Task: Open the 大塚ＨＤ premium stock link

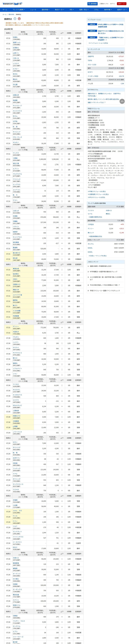Action: [109, 210]
